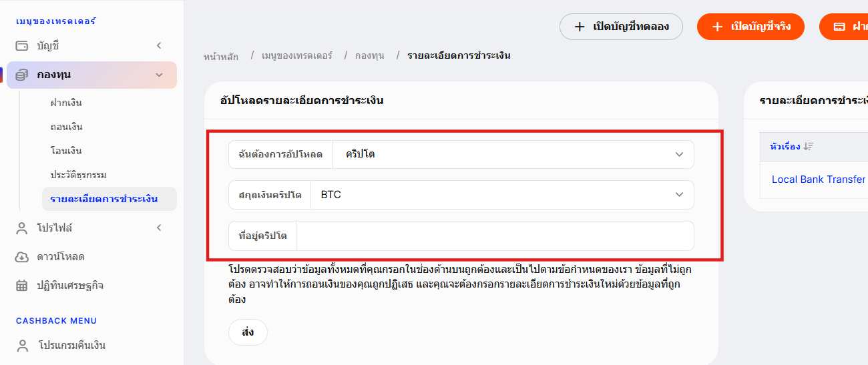
Task: Open the Local Bank Transfer link
Action: point(819,179)
